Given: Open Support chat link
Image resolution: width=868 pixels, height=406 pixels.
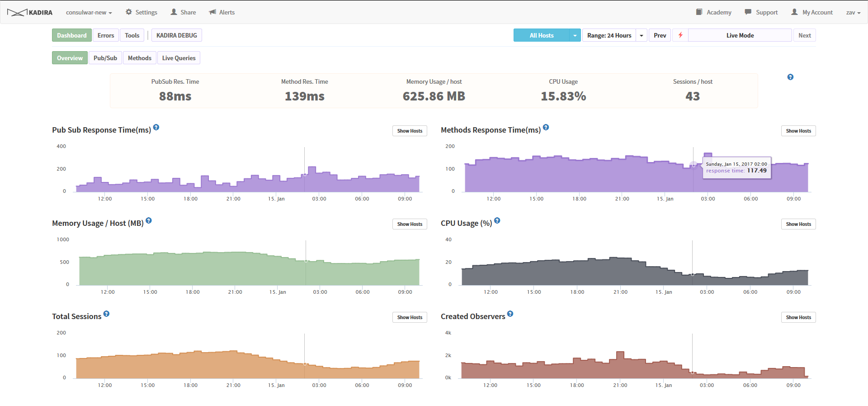Looking at the screenshot, I should [761, 12].
